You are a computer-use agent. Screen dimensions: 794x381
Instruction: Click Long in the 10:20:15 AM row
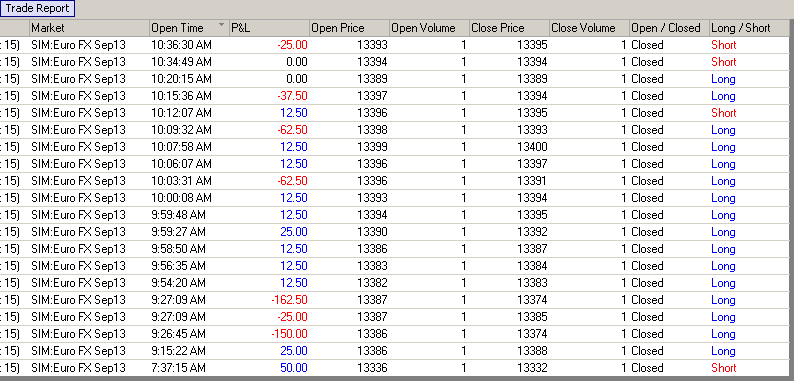(x=723, y=79)
